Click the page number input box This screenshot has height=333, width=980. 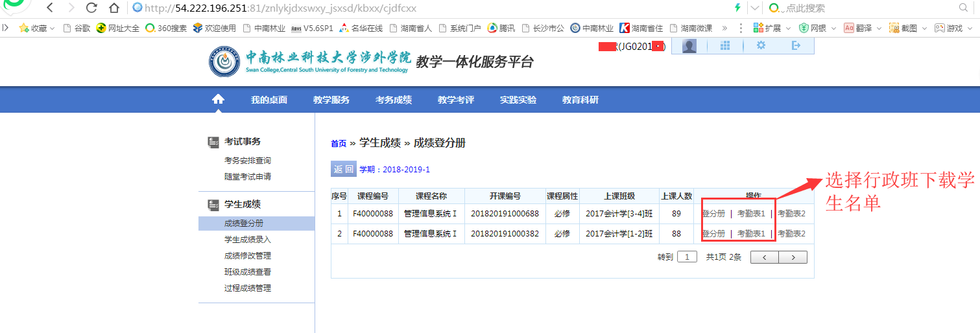click(687, 257)
